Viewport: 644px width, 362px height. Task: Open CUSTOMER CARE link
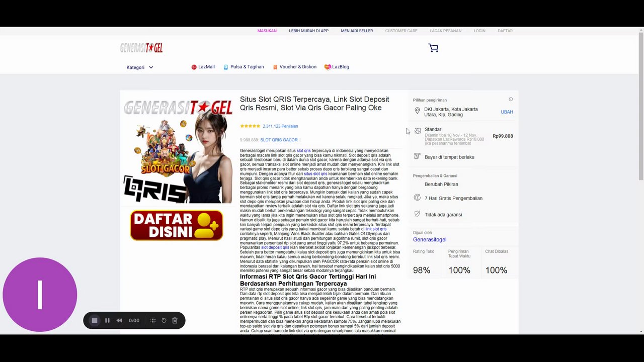coord(401,31)
